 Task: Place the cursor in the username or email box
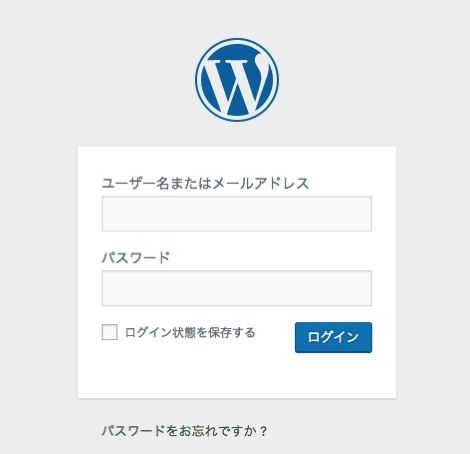(x=237, y=214)
